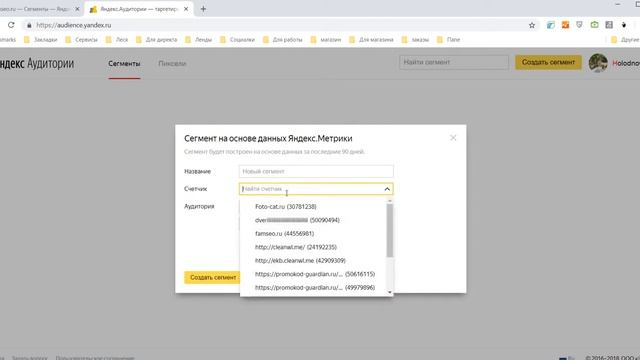This screenshot has width=640, height=360.
Task: Bookmark this page with the star icon
Action: pyautogui.click(x=531, y=25)
